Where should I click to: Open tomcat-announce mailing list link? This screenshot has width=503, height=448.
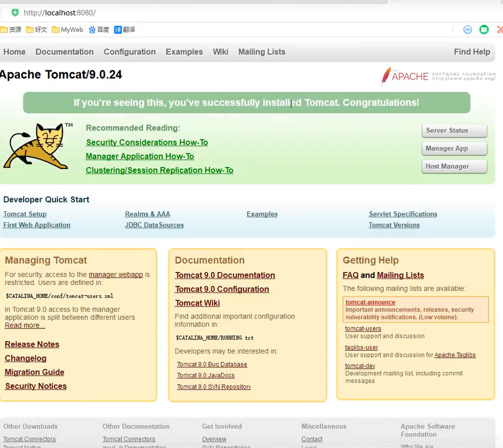(x=370, y=302)
